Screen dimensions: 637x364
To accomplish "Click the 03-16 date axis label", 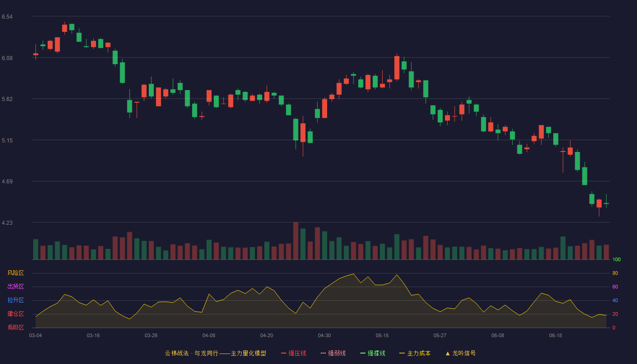I will tap(93, 335).
